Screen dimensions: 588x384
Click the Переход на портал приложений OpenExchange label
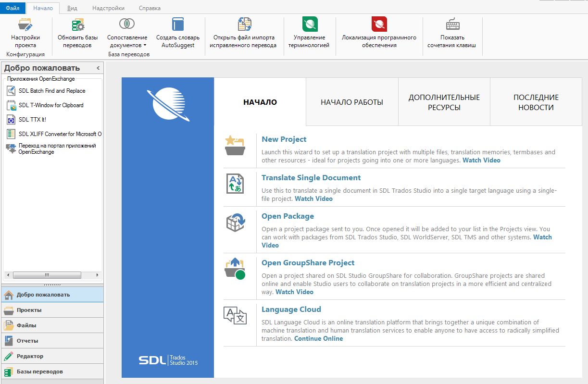(57, 149)
